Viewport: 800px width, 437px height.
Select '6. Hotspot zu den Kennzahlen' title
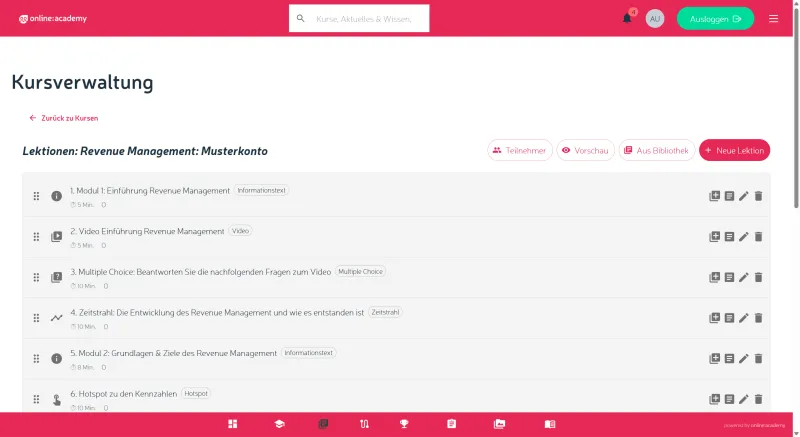tap(123, 394)
